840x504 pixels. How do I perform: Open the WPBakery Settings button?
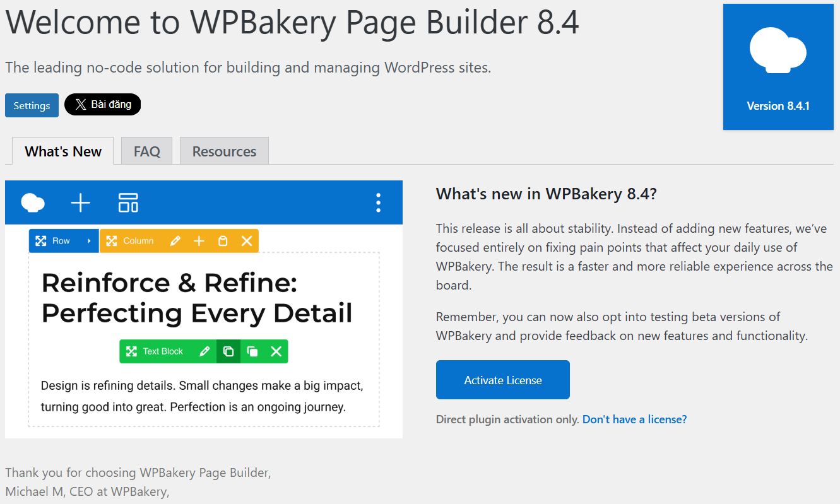tap(32, 105)
